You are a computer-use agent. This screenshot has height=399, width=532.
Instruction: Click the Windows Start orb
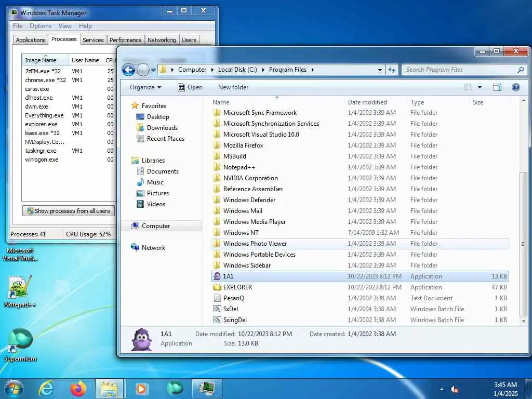[x=14, y=389]
